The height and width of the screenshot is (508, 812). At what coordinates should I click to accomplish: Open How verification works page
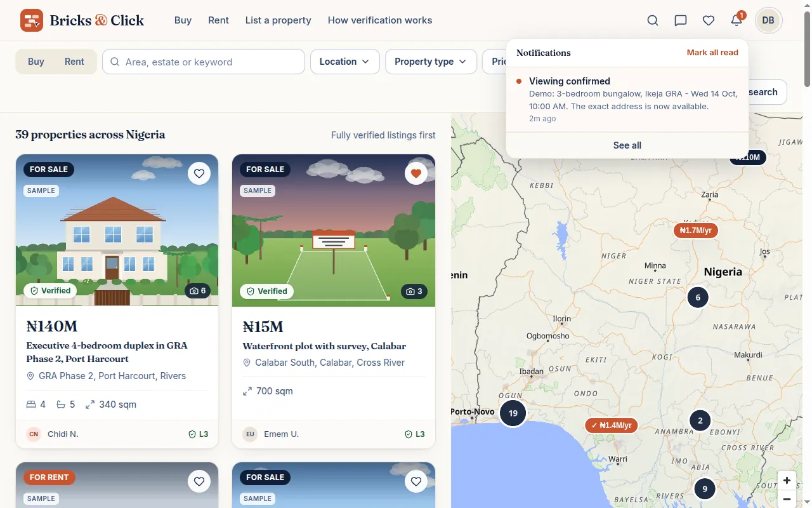[380, 20]
